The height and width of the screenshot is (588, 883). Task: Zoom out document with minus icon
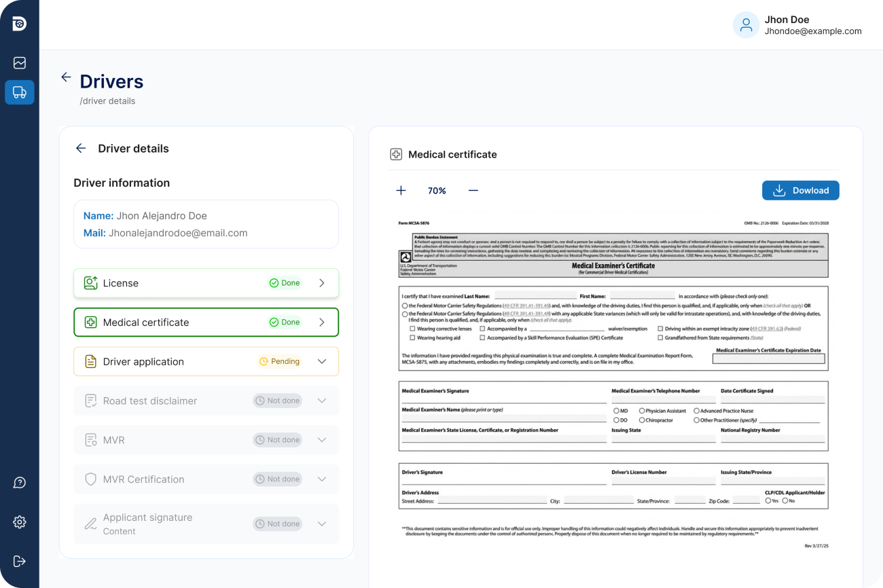(x=473, y=191)
